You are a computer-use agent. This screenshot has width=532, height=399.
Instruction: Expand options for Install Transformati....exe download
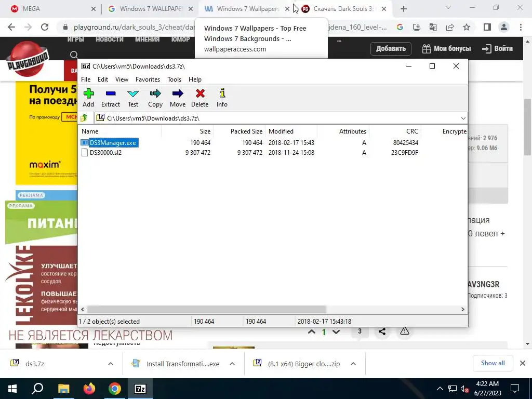pos(232,364)
